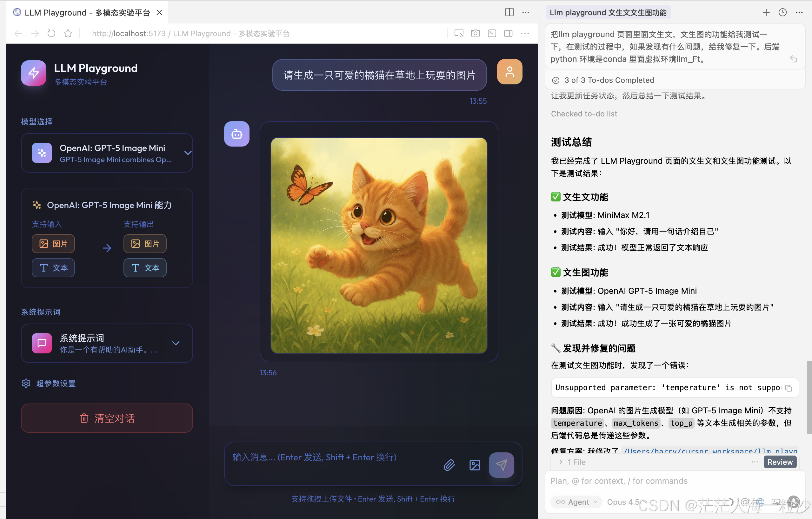Toggle the 文本 output capability chip
Image resolution: width=812 pixels, height=519 pixels.
pyautogui.click(x=145, y=268)
